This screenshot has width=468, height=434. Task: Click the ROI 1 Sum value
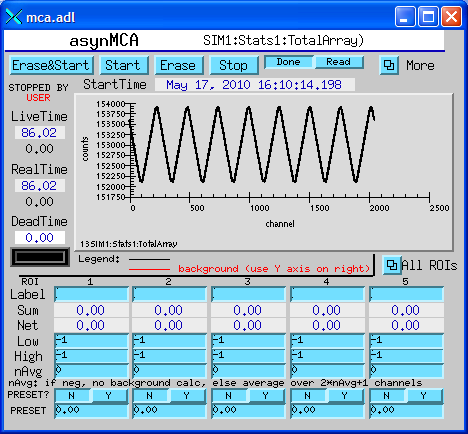(91, 310)
